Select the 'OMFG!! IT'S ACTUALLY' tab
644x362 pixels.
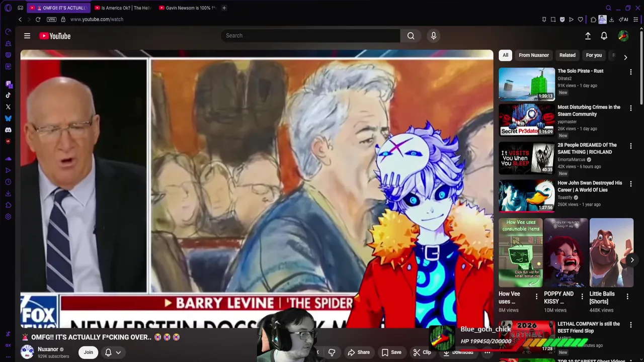pyautogui.click(x=58, y=8)
